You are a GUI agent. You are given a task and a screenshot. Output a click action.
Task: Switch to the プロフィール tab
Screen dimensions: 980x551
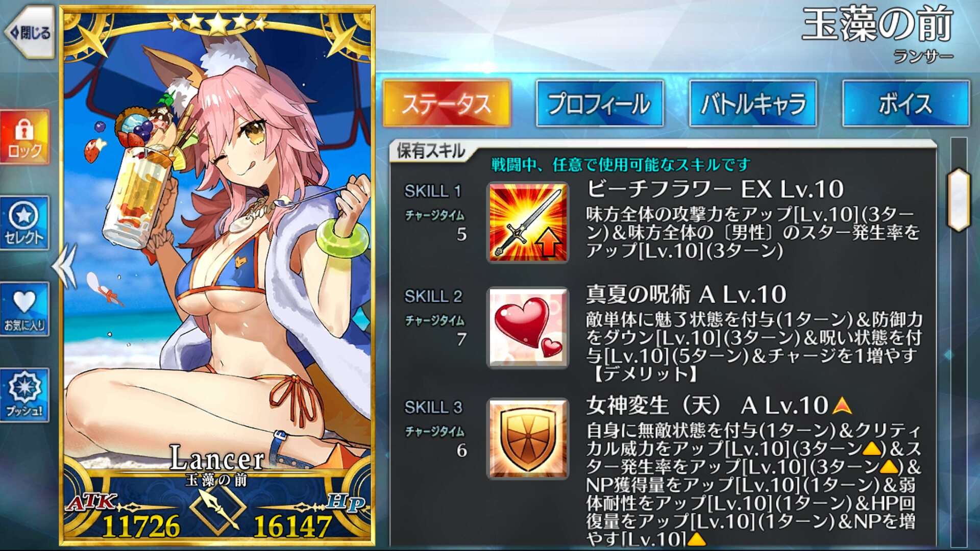point(600,103)
